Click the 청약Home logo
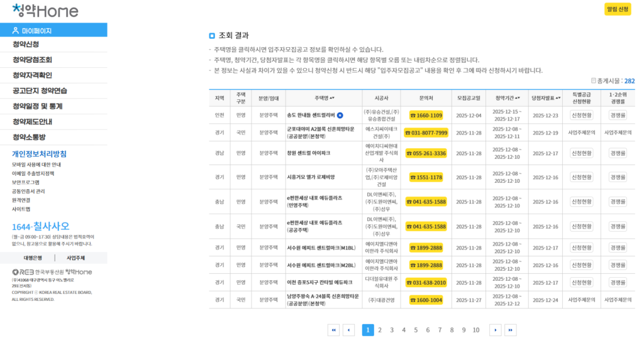This screenshot has height=338, width=644. click(45, 11)
